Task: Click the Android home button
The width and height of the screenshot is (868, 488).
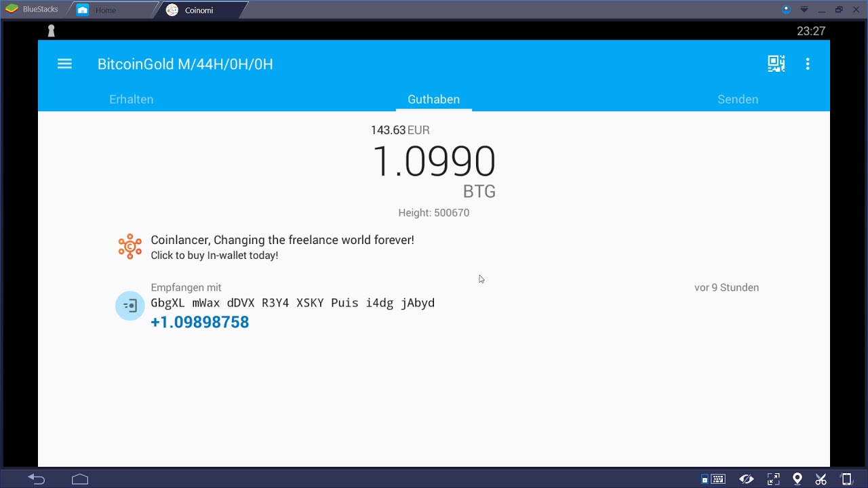Action: coord(80,479)
